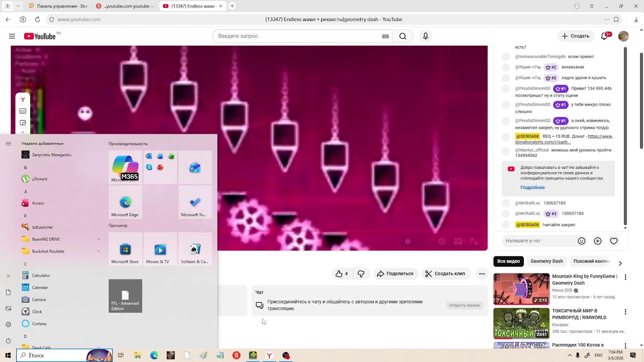This screenshot has width=644, height=362.
Task: Open browser downloads
Action: [x=636, y=19]
